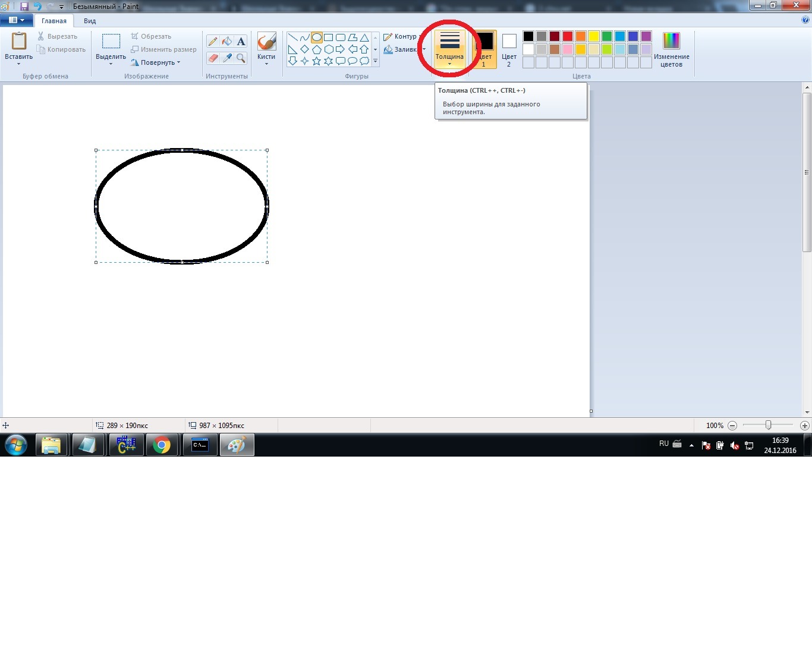The image size is (812, 651).
Task: Click the Изменить размер button
Action: [x=164, y=49]
